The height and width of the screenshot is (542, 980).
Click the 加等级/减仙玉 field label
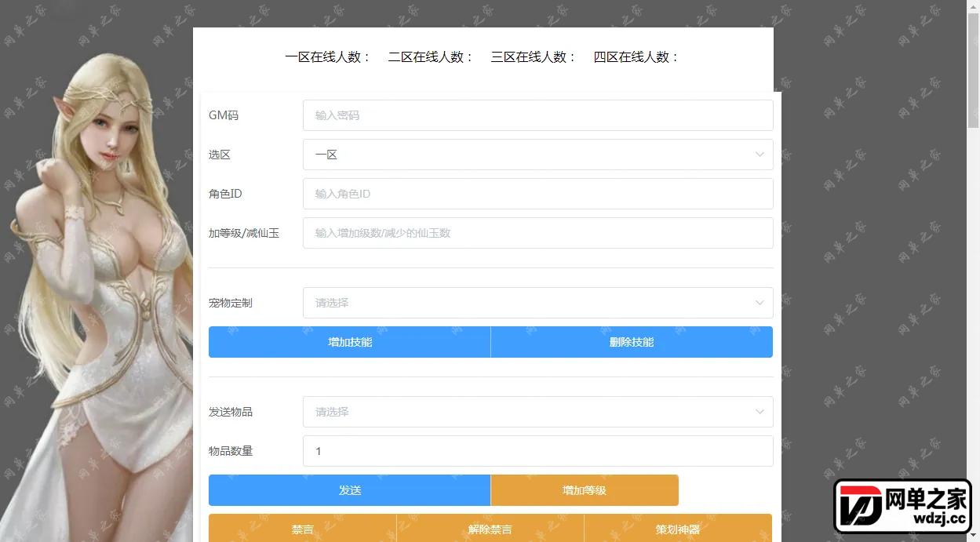(244, 233)
